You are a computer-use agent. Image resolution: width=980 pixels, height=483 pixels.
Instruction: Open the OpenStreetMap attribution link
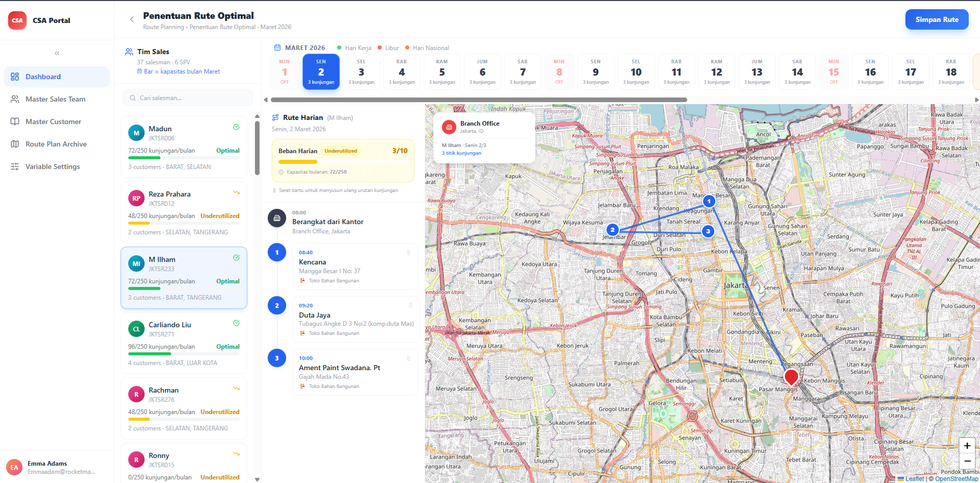956,479
